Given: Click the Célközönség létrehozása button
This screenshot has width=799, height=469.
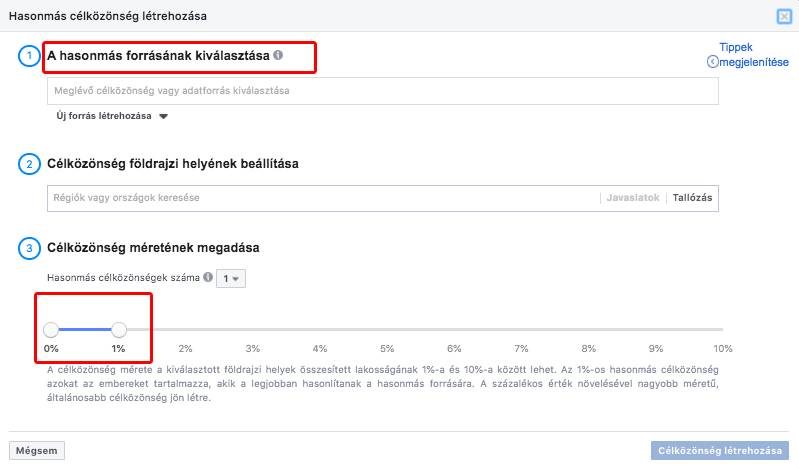Looking at the screenshot, I should coord(720,451).
